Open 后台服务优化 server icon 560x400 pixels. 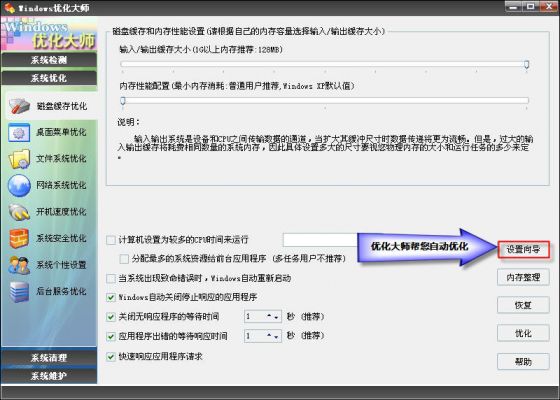[19, 291]
